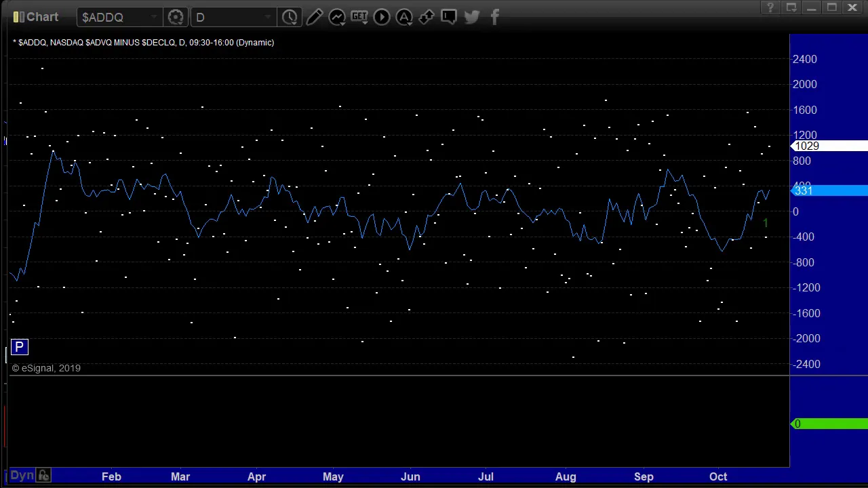This screenshot has height=488, width=868.
Task: Share chart via Twitter icon
Action: [x=472, y=17]
